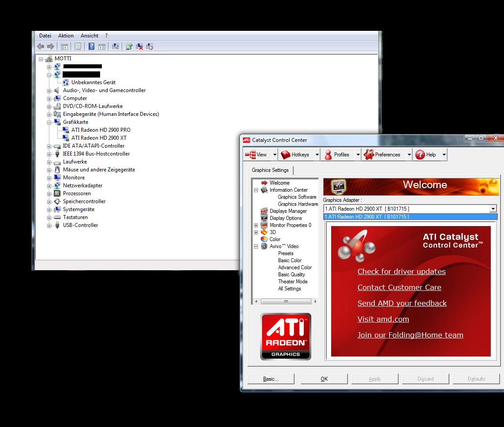Open the View dropdown arrow

[275, 155]
